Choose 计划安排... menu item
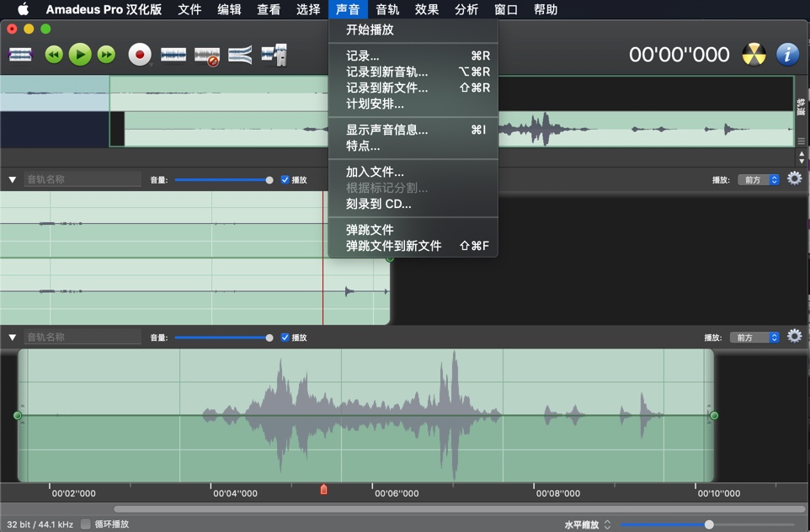This screenshot has height=532, width=810. click(413, 104)
